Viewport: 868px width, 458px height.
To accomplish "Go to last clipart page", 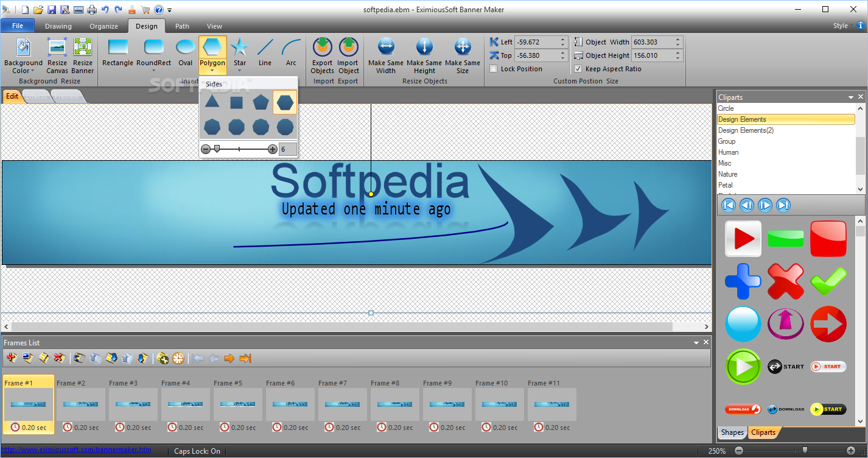I will click(x=784, y=205).
